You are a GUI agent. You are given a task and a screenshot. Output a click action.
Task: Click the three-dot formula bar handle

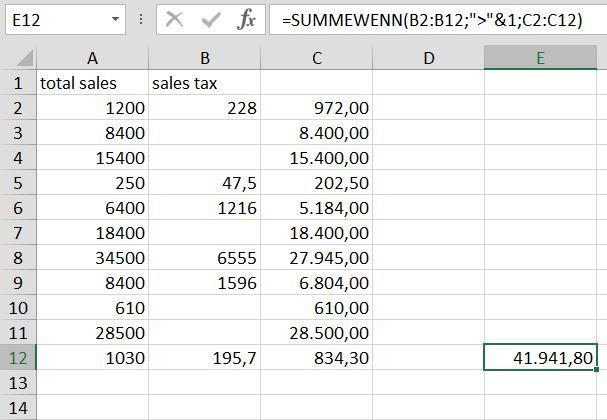(141, 19)
